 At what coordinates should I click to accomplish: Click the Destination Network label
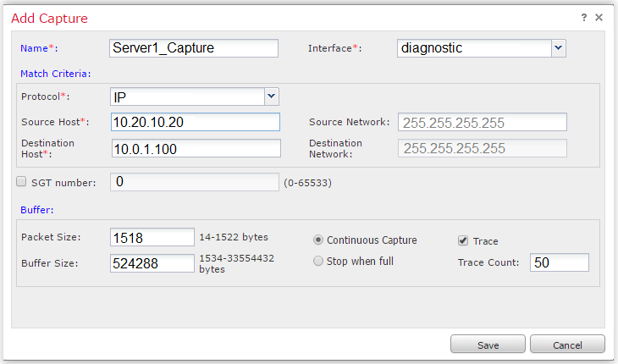coord(335,148)
